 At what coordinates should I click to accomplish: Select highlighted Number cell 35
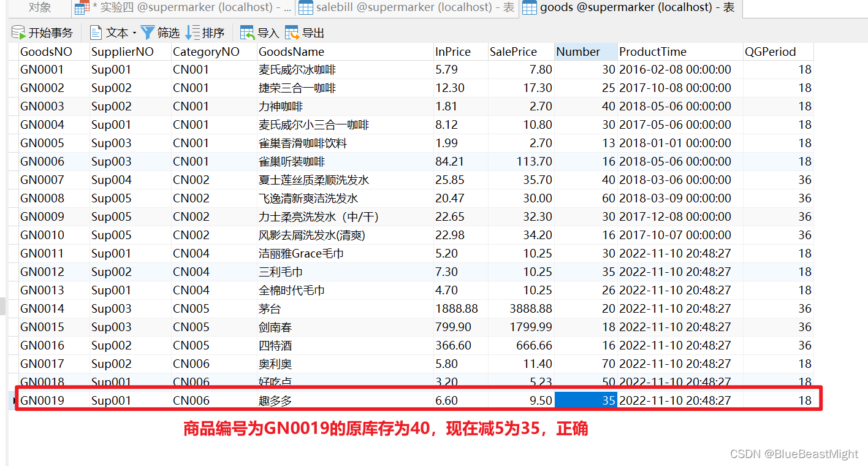(586, 400)
